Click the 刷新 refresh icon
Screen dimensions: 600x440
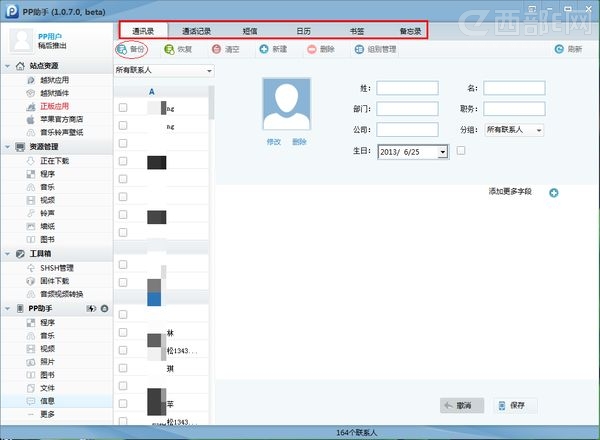(560, 49)
